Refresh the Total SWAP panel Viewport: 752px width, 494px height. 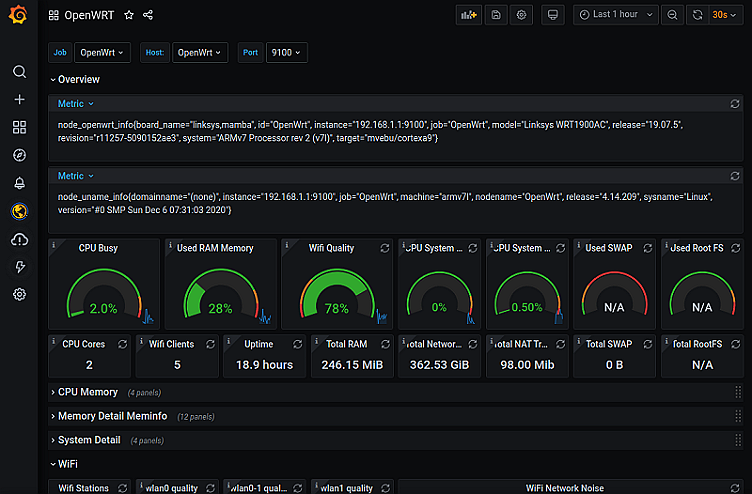coord(648,344)
